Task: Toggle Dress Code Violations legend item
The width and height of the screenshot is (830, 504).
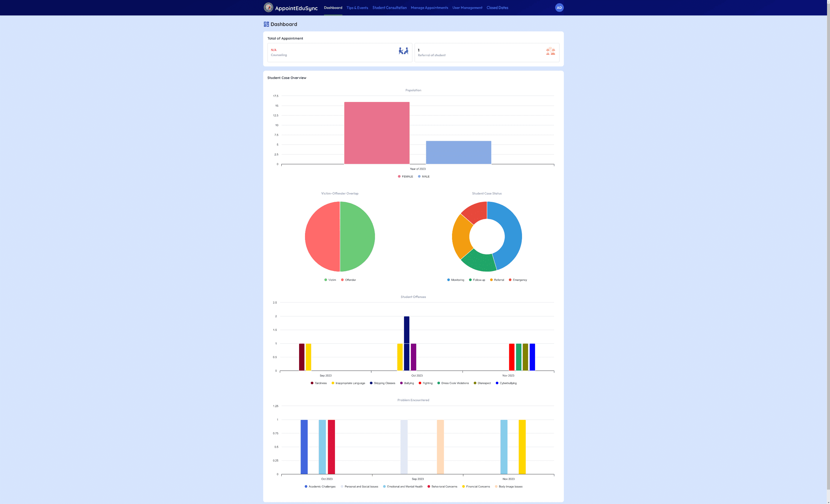Action: (453, 383)
